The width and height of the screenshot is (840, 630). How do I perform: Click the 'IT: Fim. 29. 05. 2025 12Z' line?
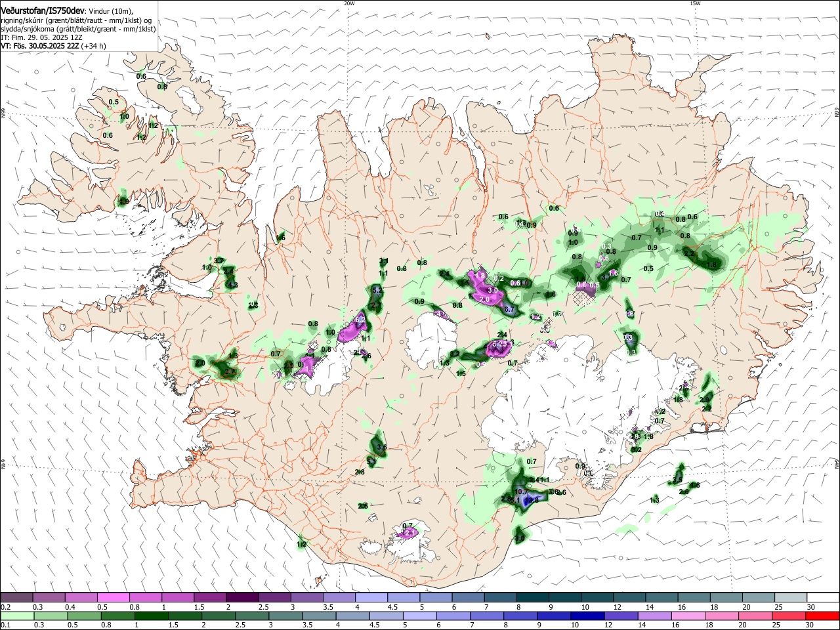pos(41,37)
